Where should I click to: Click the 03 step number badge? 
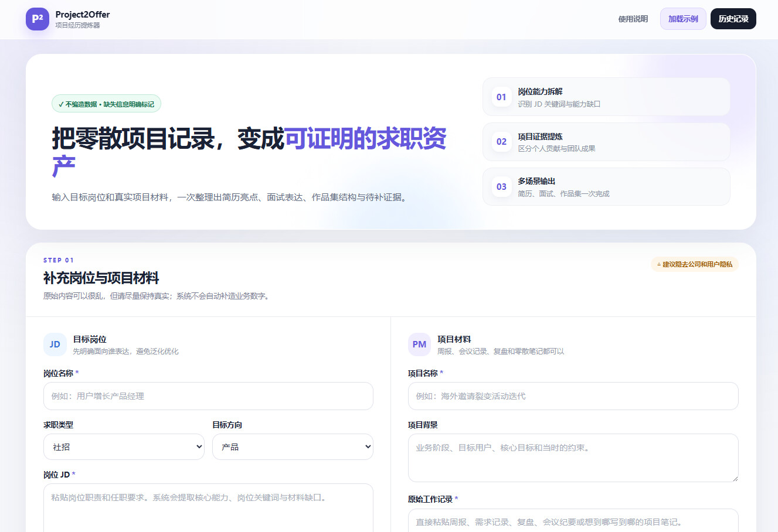pyautogui.click(x=501, y=187)
